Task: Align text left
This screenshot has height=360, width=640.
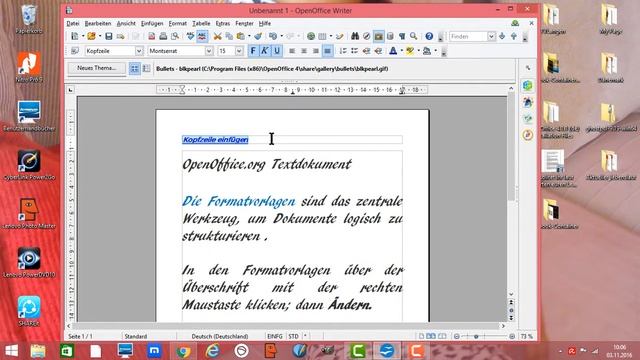Action: [x=292, y=51]
